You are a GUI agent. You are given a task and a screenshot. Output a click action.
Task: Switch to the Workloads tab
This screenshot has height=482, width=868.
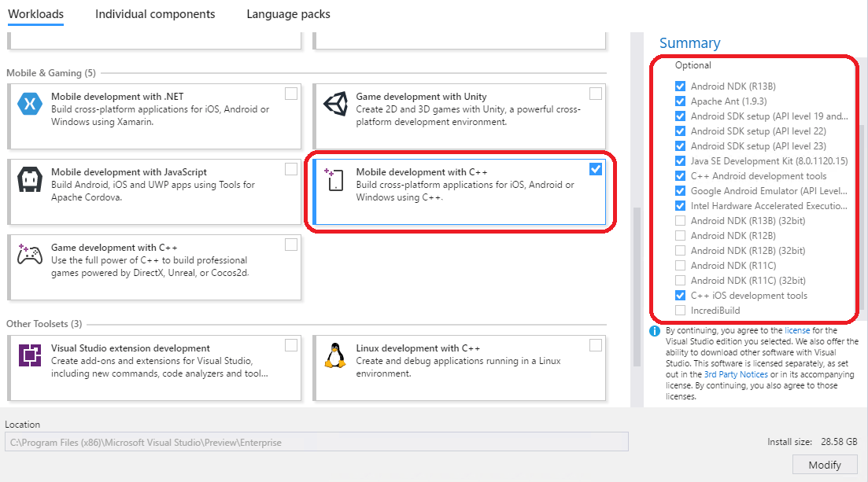tap(36, 14)
